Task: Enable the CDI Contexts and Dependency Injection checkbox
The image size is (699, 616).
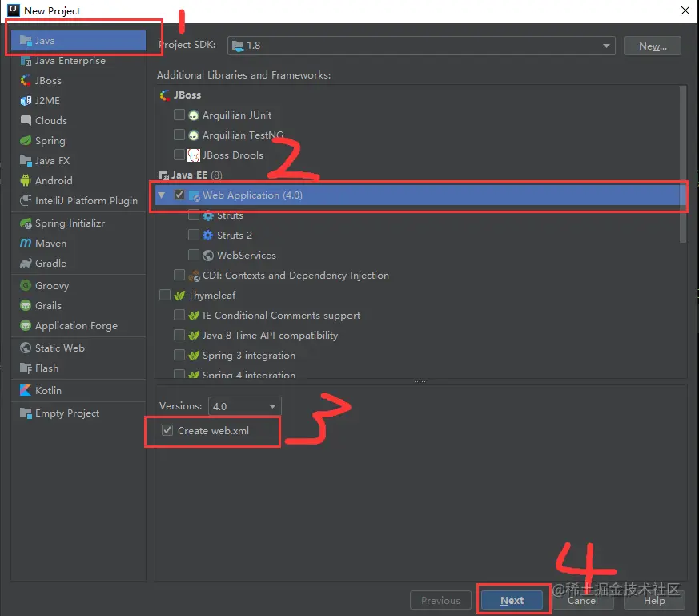Action: click(179, 275)
